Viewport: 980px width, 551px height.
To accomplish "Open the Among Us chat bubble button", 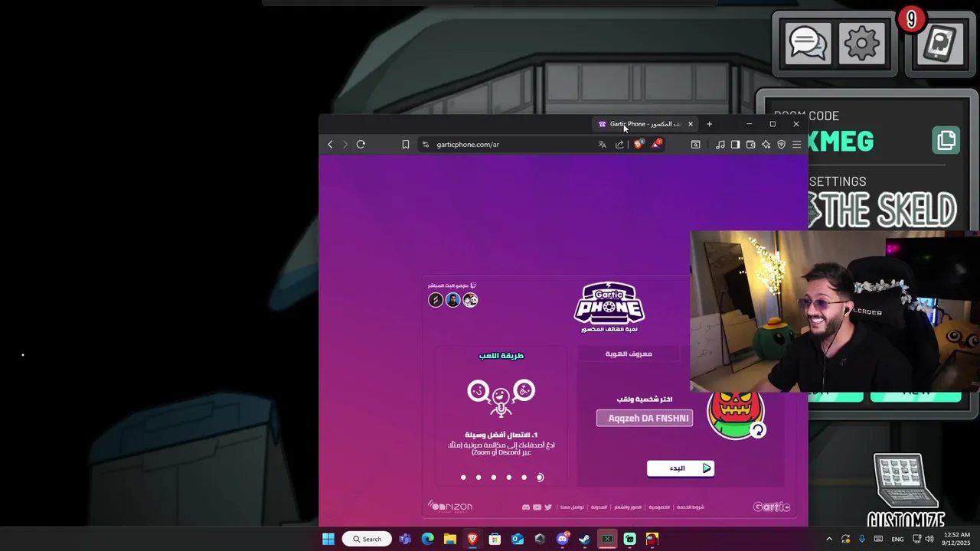I will [807, 44].
